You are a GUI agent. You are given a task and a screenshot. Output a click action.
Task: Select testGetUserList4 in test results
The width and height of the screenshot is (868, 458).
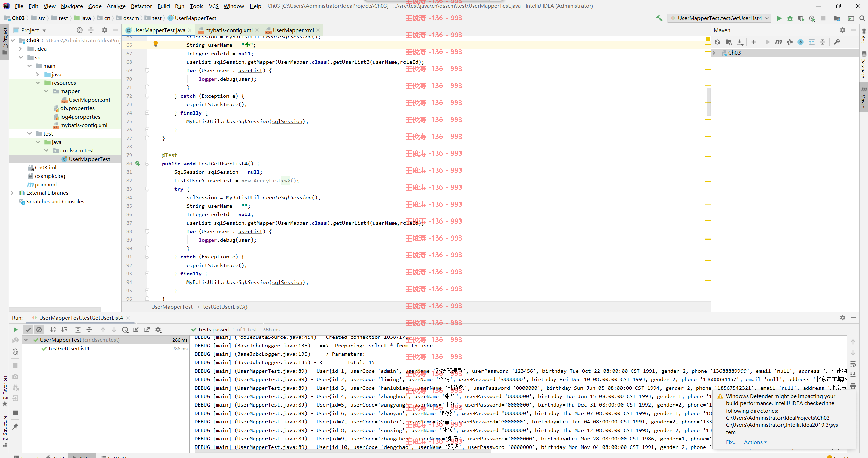point(69,348)
